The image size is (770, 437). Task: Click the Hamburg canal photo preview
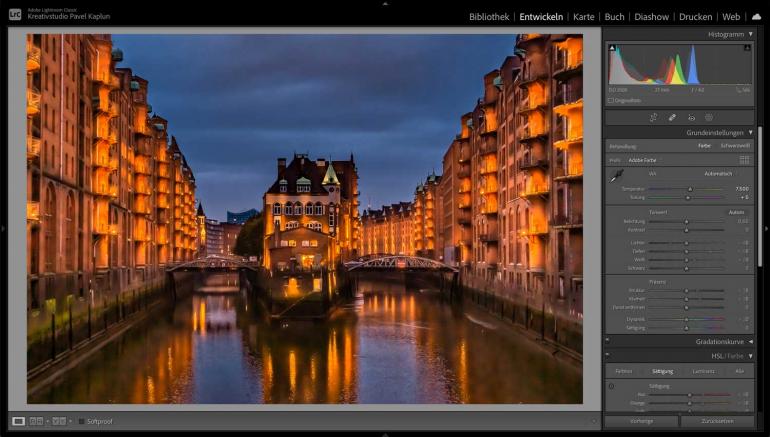[x=304, y=218]
